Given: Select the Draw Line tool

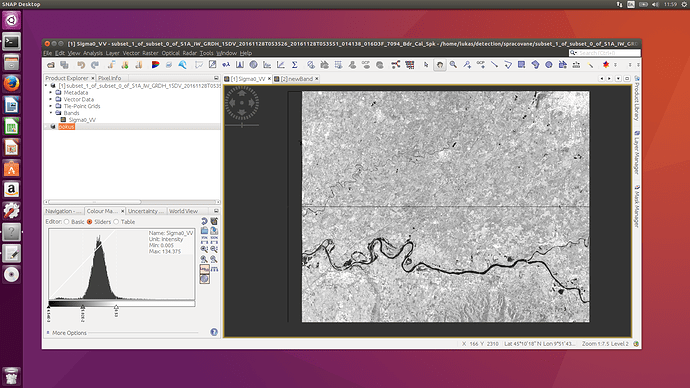Looking at the screenshot, I should point(494,65).
